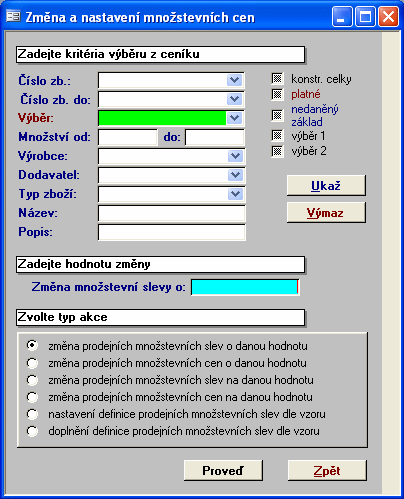Select 'změna prodejních množstevních cen o danou hodnotu'

[x=32, y=363]
